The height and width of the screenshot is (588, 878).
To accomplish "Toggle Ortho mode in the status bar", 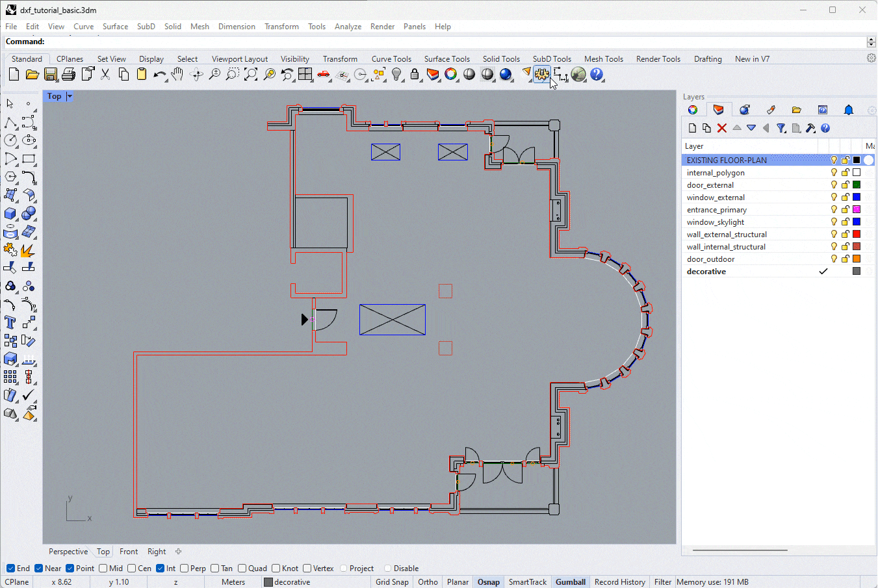I will coord(428,582).
